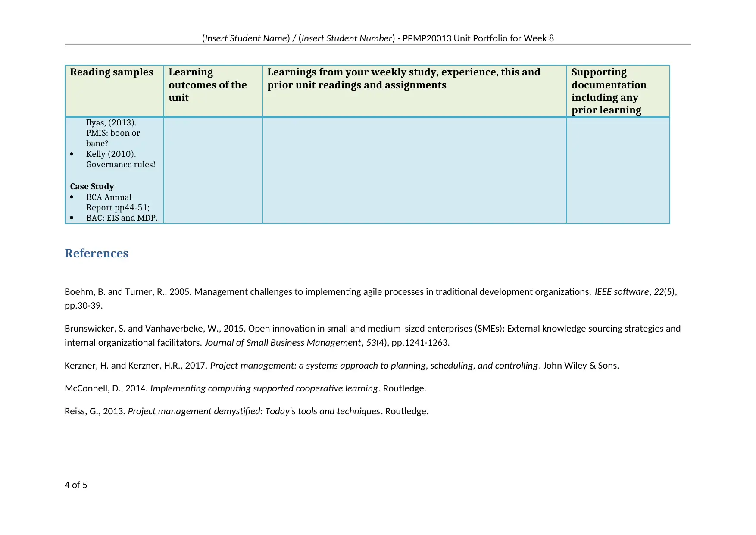Select the 'Reading samples' column header

pyautogui.click(x=114, y=91)
